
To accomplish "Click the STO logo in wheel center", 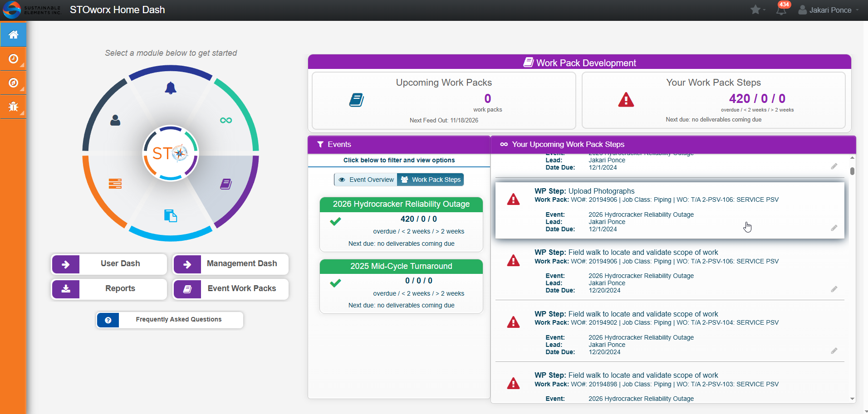I will tap(171, 153).
